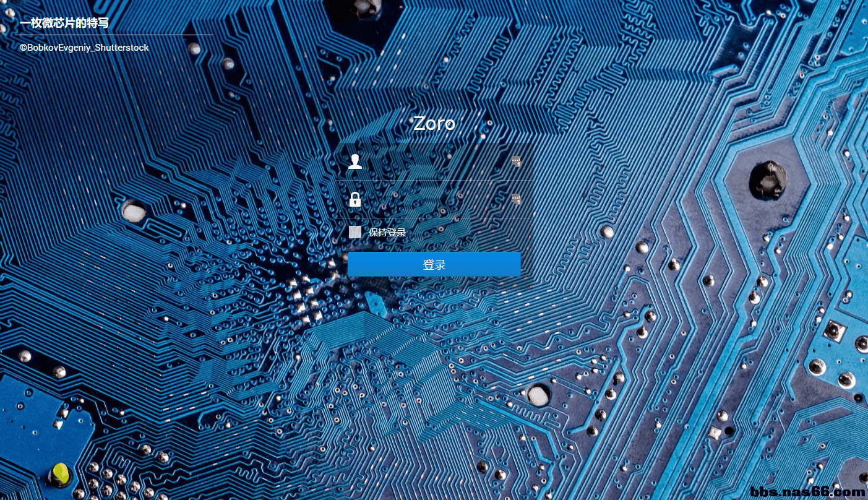Click the bbs.nas66.com watermark
Viewport: 868px width, 500px height.
click(807, 492)
